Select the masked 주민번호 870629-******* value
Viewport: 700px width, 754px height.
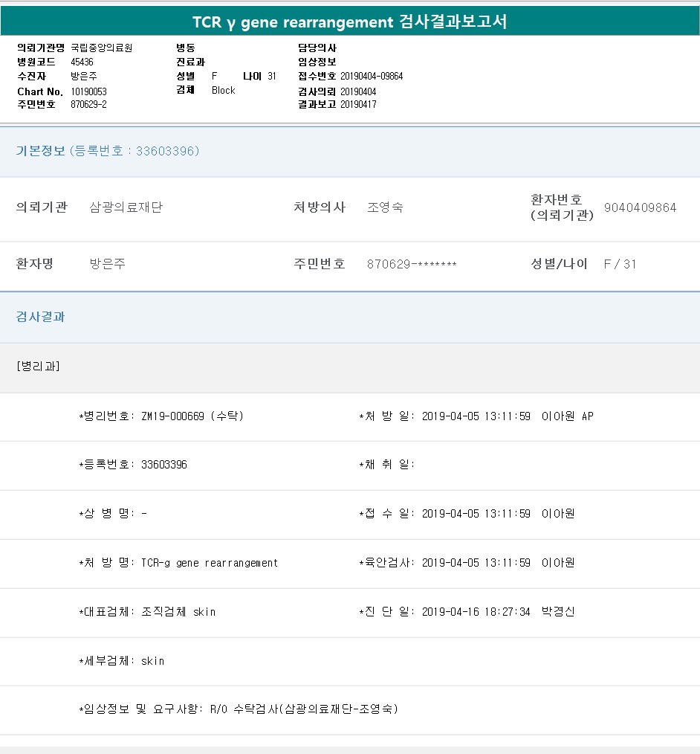[x=412, y=265]
